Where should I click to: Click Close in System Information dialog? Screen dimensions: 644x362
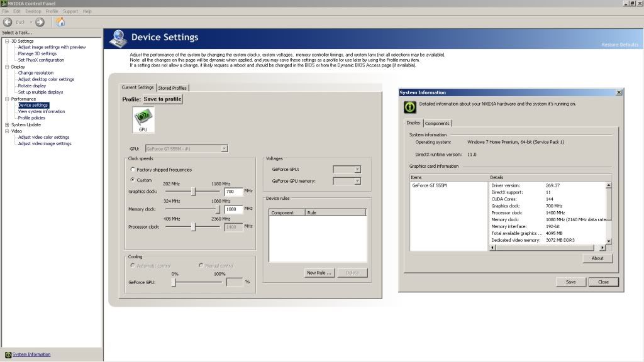(x=603, y=282)
